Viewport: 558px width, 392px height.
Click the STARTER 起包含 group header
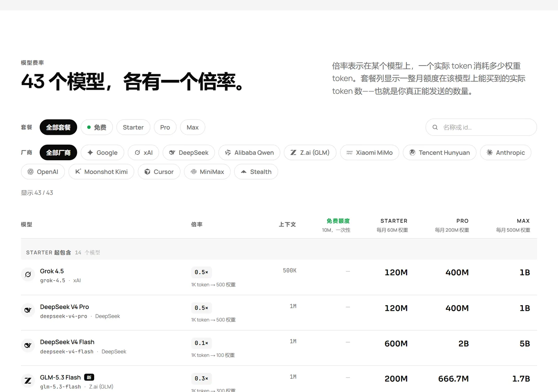coord(48,253)
